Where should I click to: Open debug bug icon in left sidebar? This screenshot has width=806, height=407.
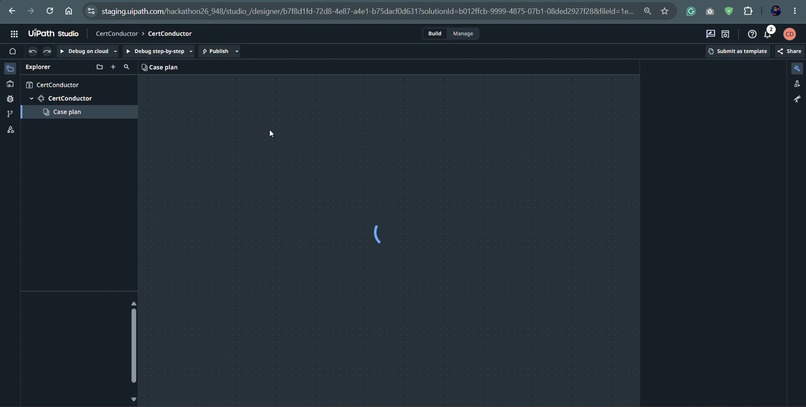tap(10, 99)
